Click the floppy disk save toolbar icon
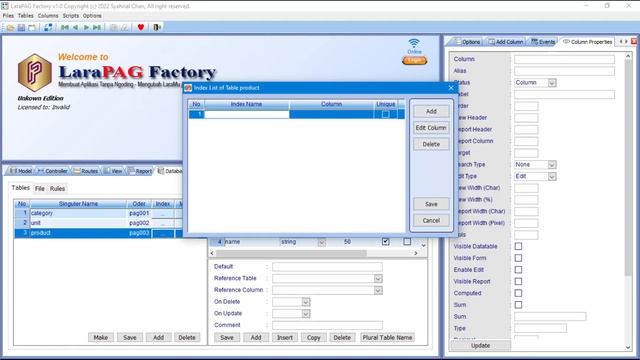Viewport: 640px width, 360px height. tap(21, 27)
